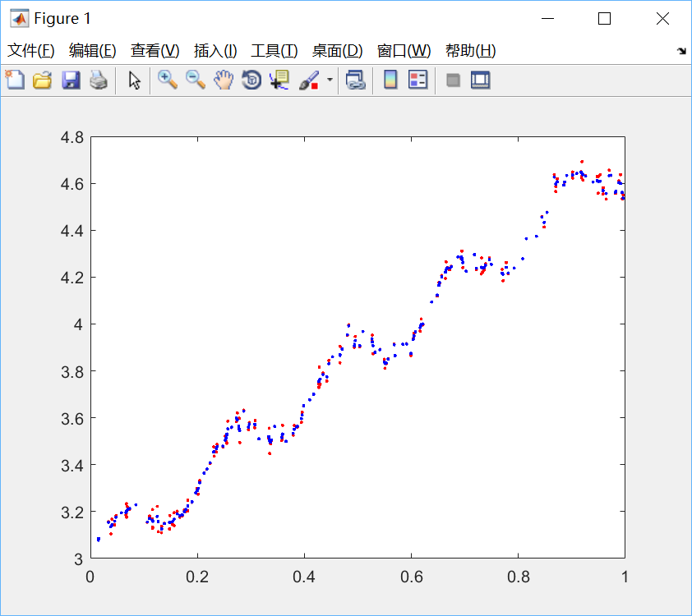Open the 工具(T) menu
This screenshot has height=616, width=692.
coord(274,51)
